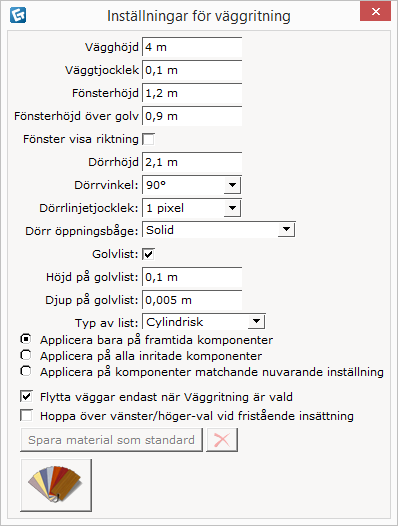Untick the Golvlist checkbox
This screenshot has height=526, width=398.
tap(148, 254)
